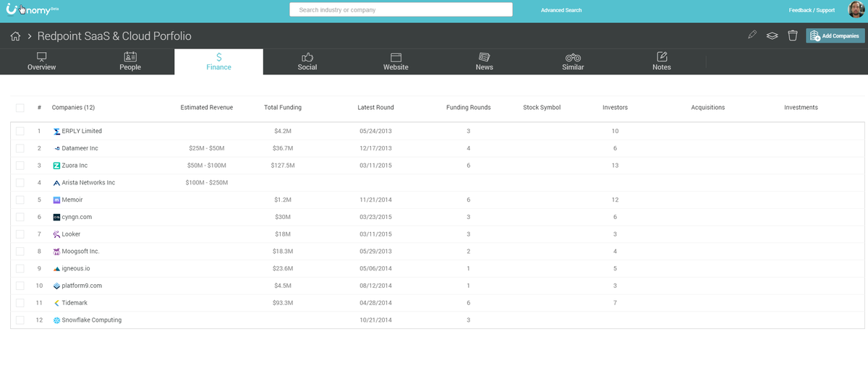Open Zuora Inc company name link
This screenshot has height=368, width=868.
[x=75, y=166]
